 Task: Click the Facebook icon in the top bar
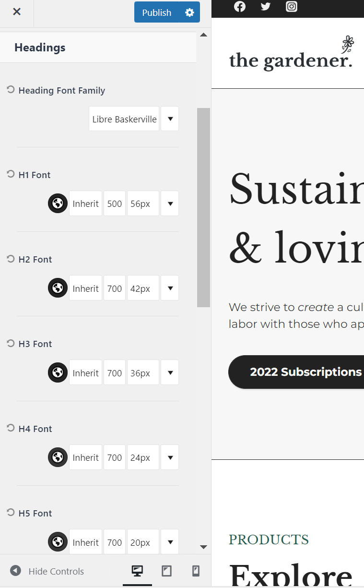click(239, 6)
